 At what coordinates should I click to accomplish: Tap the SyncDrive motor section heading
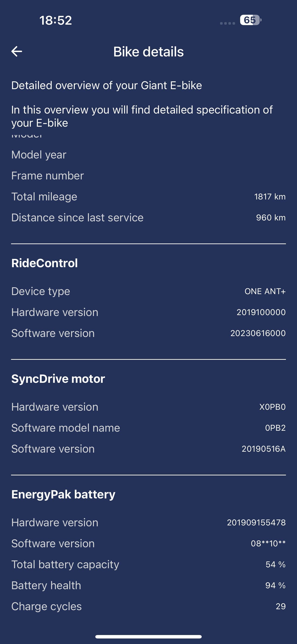pyautogui.click(x=58, y=379)
